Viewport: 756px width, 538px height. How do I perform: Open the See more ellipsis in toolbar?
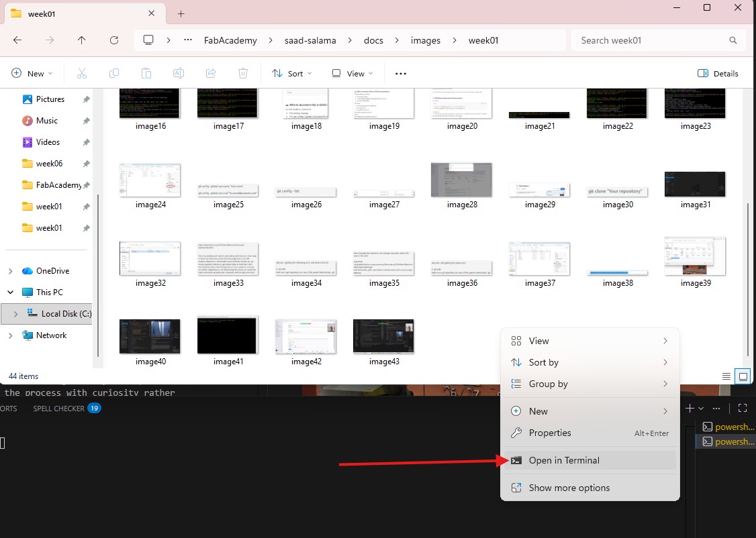click(401, 74)
